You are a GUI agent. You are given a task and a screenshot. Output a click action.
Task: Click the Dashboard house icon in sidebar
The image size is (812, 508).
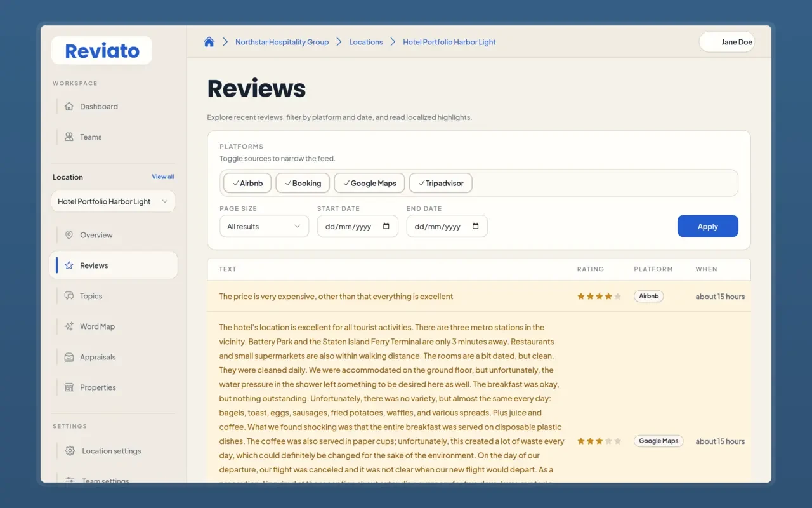tap(69, 107)
